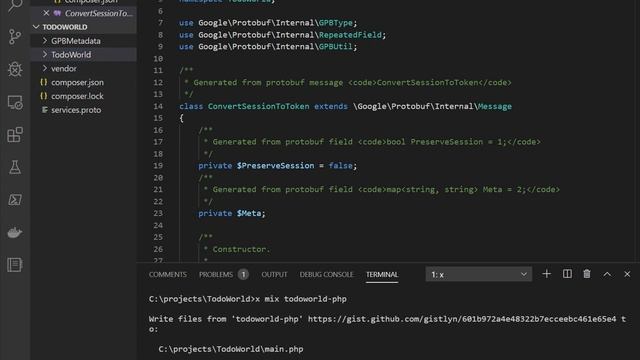Open the terminal selector dropdown '1: x'
The width and height of the screenshot is (640, 360).
pos(478,274)
